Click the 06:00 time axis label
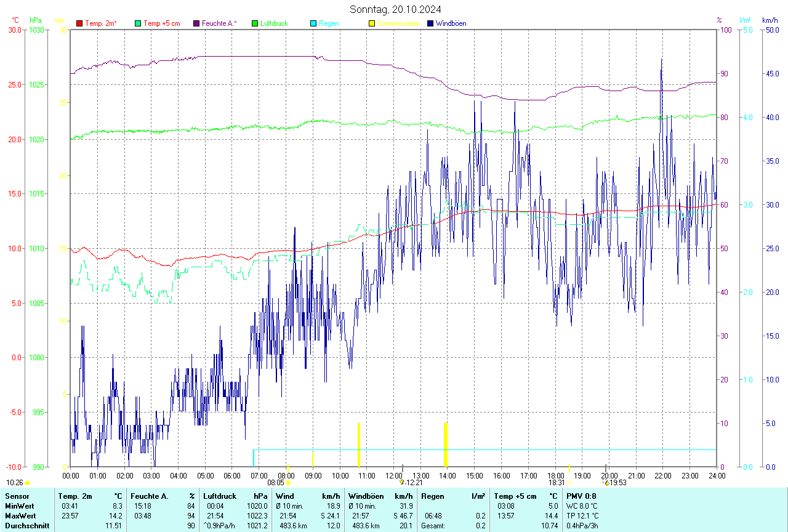Image resolution: width=788 pixels, height=532 pixels. click(x=232, y=475)
